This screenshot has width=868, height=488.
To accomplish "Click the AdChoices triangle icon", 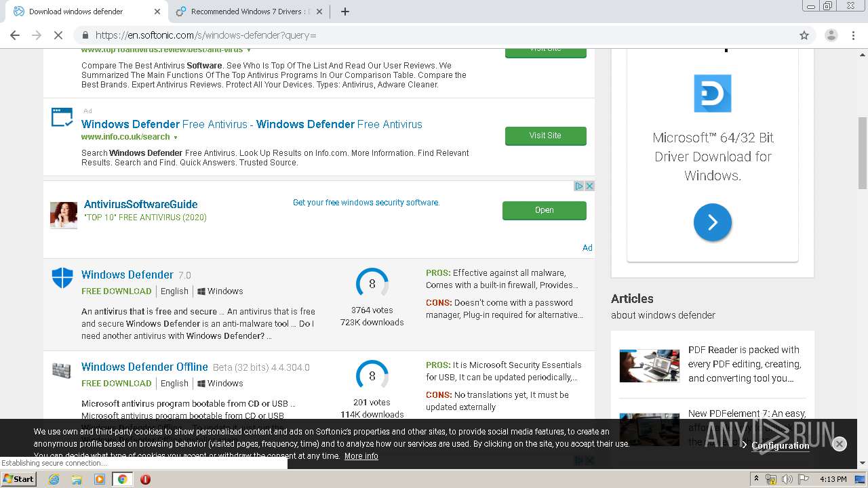I will coord(579,186).
